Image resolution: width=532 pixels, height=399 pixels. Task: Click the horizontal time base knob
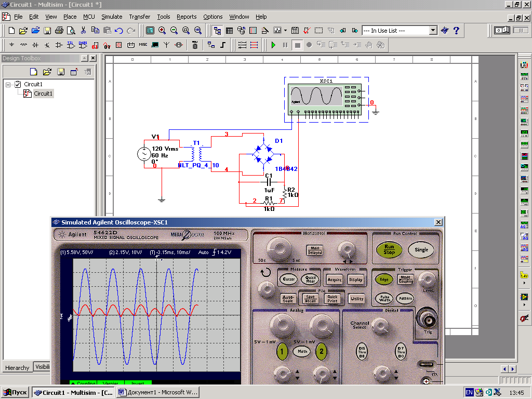[x=278, y=250]
